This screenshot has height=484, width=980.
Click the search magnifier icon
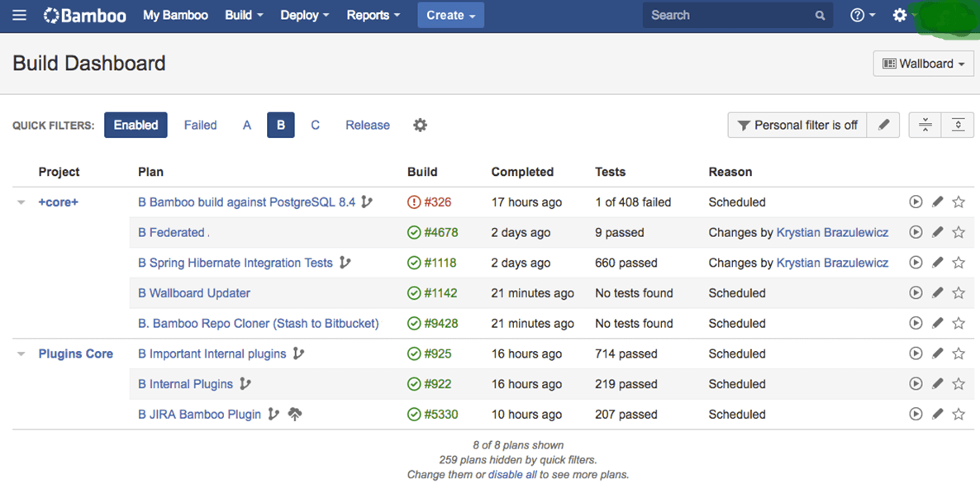point(820,16)
